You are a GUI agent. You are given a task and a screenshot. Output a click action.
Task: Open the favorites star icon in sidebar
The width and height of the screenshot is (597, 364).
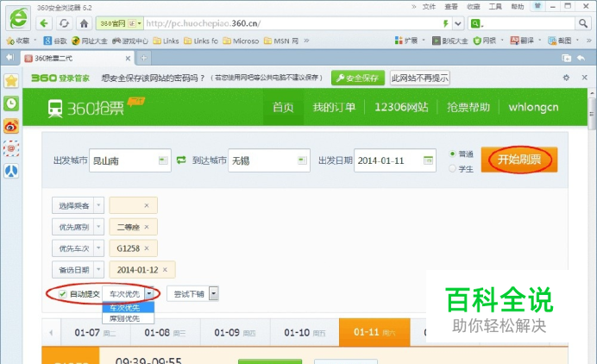pos(11,81)
